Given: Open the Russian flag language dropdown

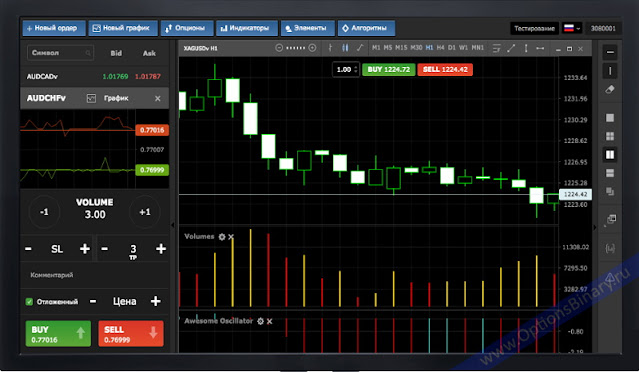Looking at the screenshot, I should 572,28.
